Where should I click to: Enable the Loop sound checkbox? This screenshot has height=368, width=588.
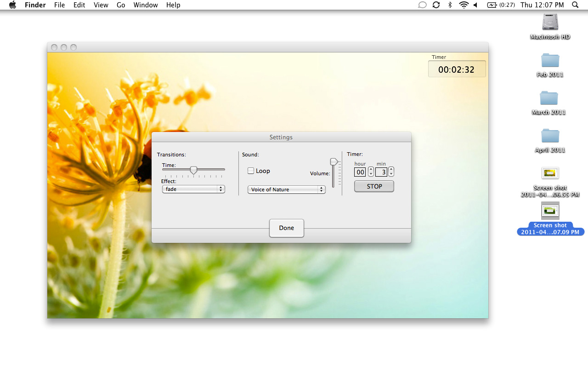click(251, 171)
